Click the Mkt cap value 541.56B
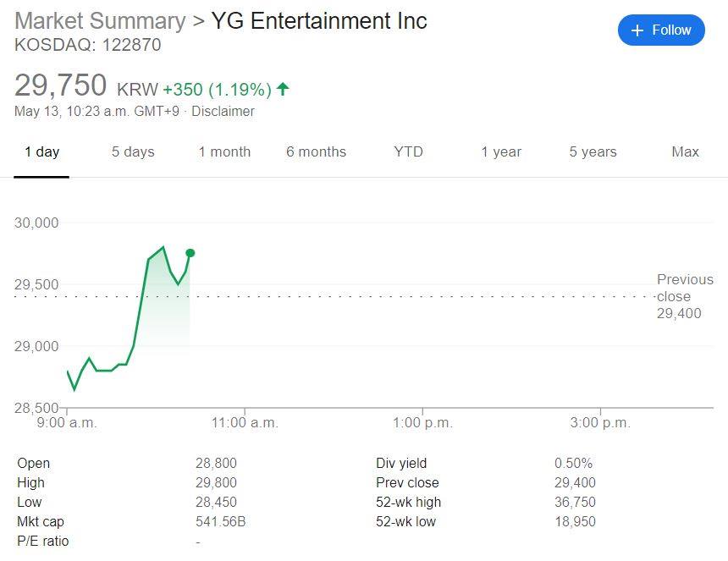The image size is (728, 561). (x=221, y=521)
